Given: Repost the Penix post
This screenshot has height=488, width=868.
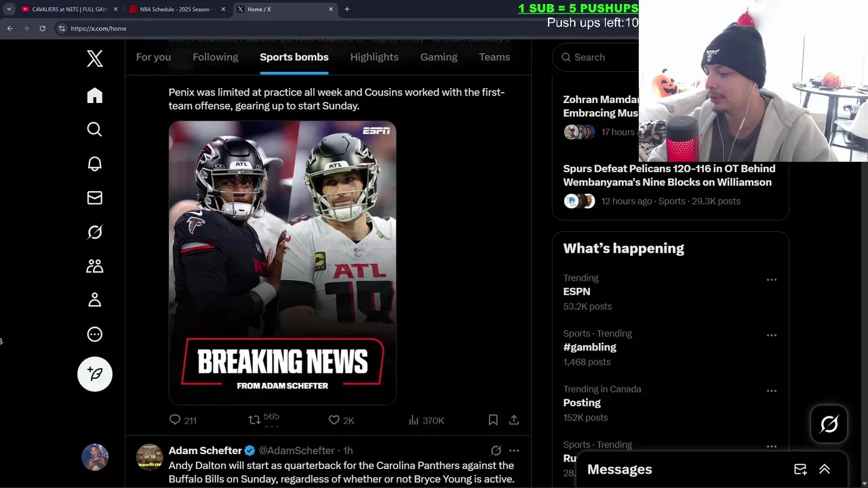Looking at the screenshot, I should pyautogui.click(x=264, y=420).
